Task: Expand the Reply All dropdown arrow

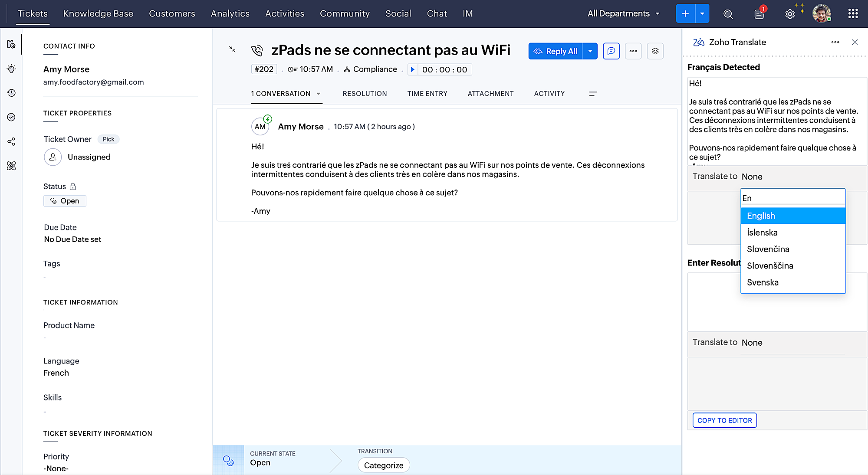Action: tap(590, 51)
